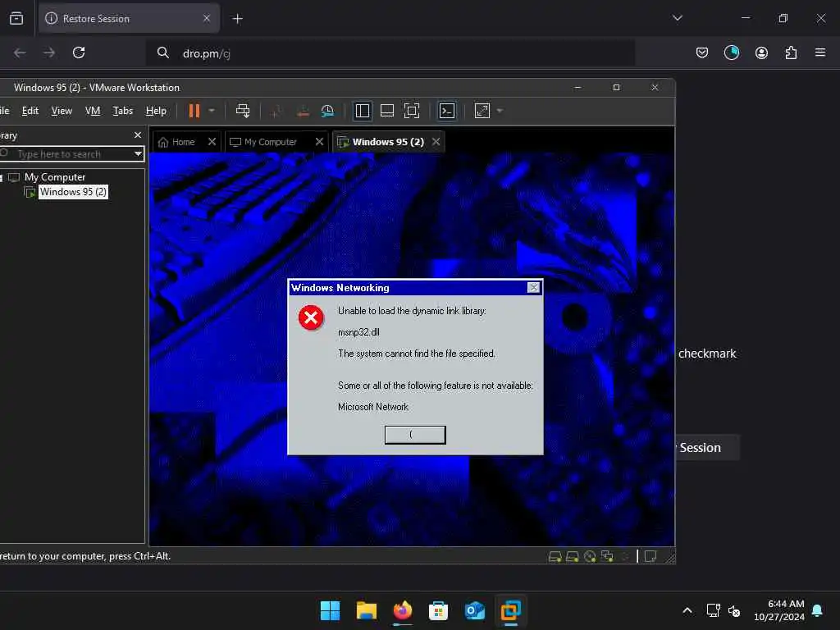This screenshot has width=840, height=630.
Task: Open stretch guest dropdown arrow
Action: (500, 111)
